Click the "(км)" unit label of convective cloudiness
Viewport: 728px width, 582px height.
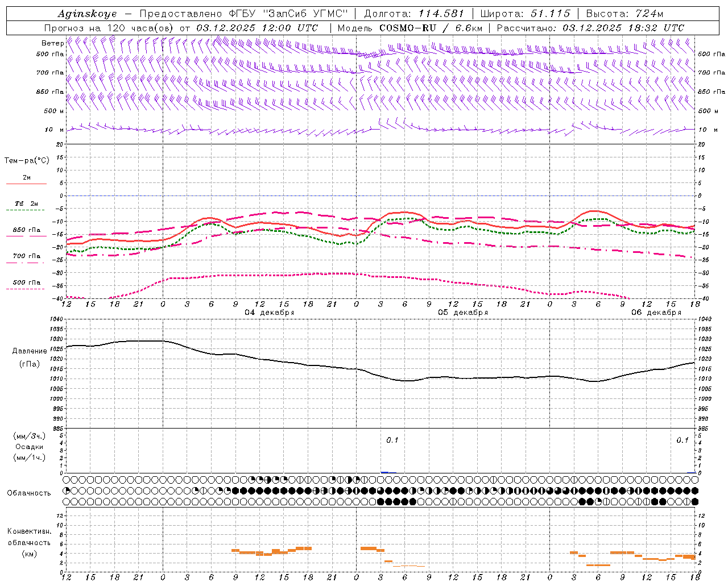click(29, 554)
